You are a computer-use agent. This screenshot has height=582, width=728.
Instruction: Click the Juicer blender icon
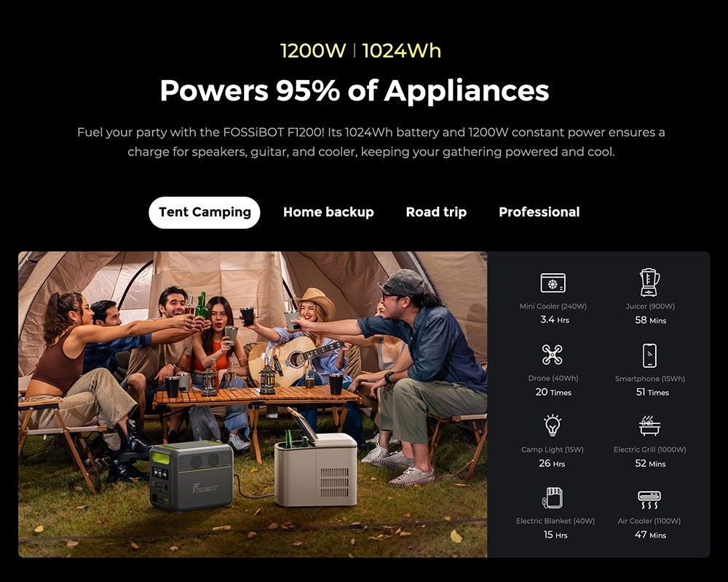pyautogui.click(x=649, y=283)
